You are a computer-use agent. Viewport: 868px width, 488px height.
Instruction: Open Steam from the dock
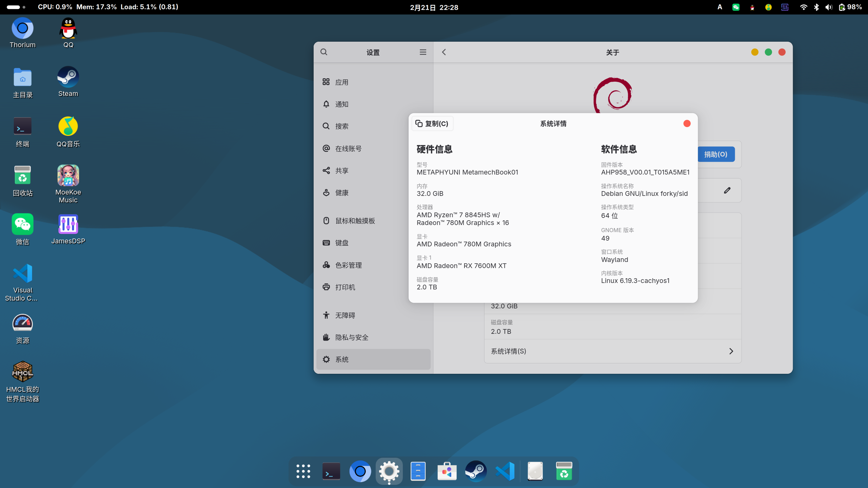pyautogui.click(x=476, y=471)
